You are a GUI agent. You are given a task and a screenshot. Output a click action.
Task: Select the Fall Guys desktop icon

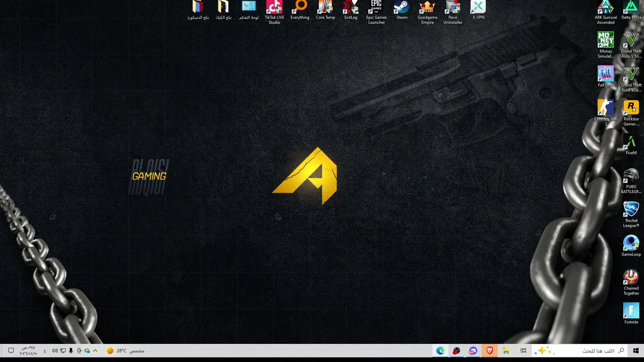tap(606, 77)
